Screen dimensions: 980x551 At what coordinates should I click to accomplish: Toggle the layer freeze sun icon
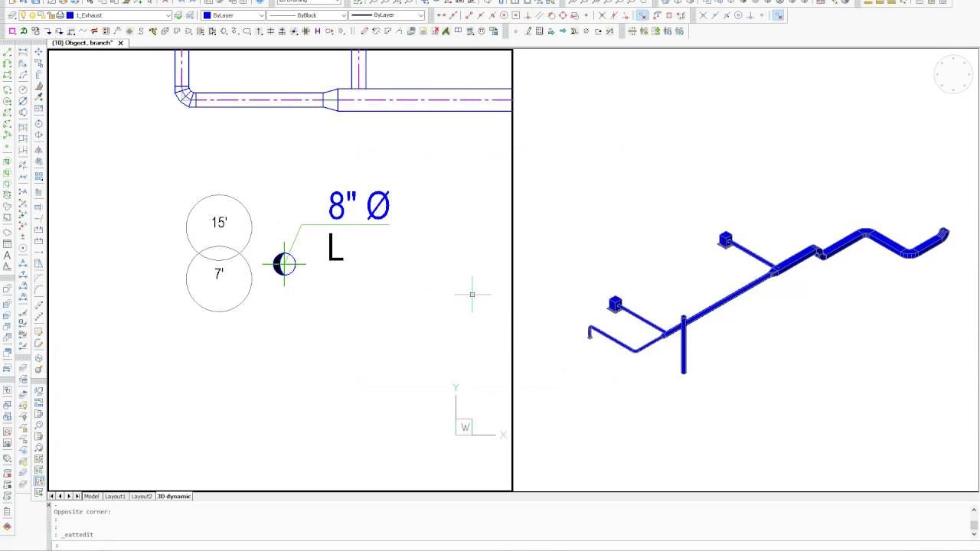coord(32,15)
